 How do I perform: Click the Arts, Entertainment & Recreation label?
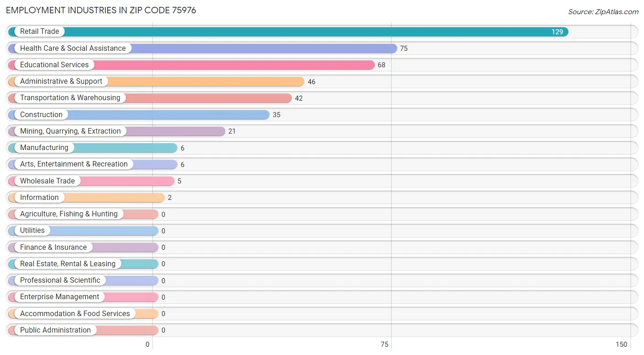(x=74, y=164)
